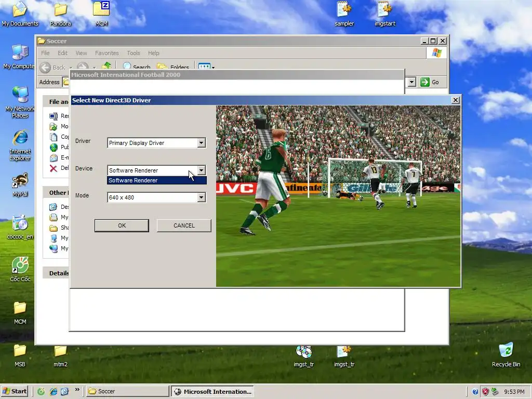Image resolution: width=532 pixels, height=399 pixels.
Task: Open the MCM folder on desktop
Action: [x=20, y=312]
